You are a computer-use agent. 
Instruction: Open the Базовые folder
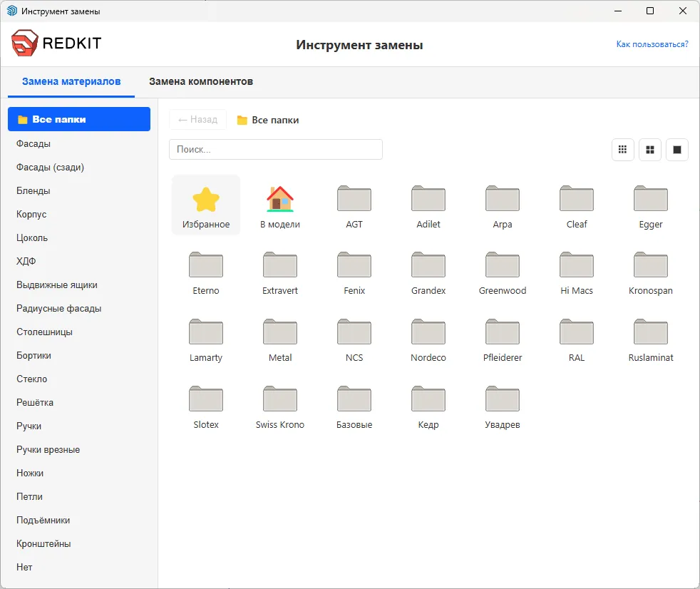pyautogui.click(x=354, y=406)
